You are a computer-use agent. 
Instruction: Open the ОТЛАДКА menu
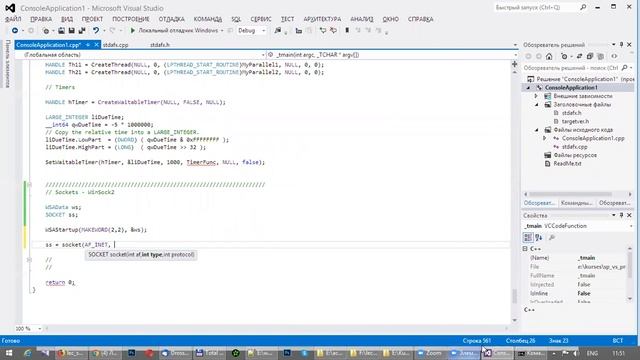tap(171, 19)
